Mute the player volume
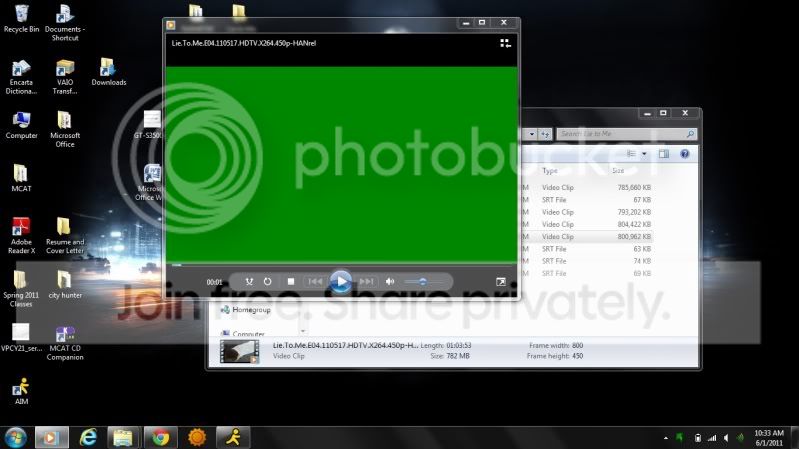The width and height of the screenshot is (799, 449). [390, 281]
